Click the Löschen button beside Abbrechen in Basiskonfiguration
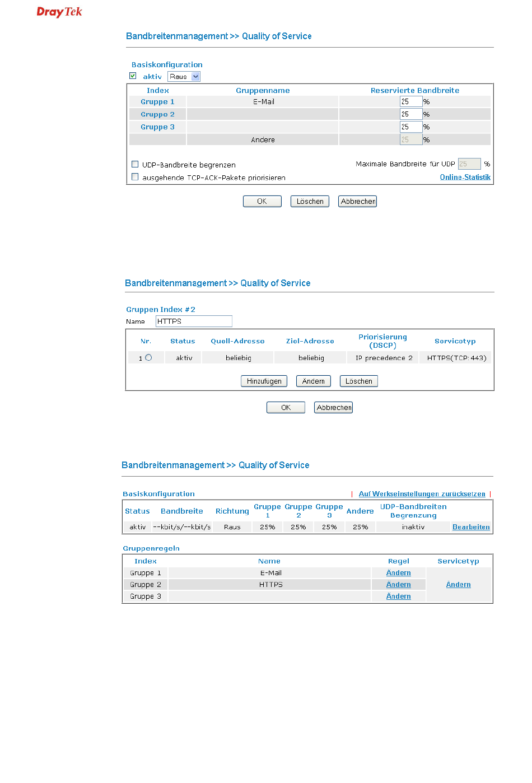The height and width of the screenshot is (783, 532). (310, 202)
